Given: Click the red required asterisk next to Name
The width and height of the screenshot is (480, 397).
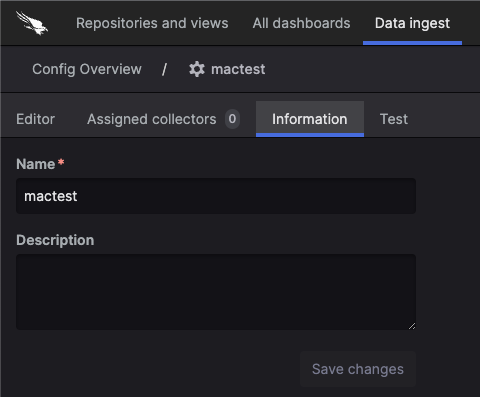Looking at the screenshot, I should [61, 162].
